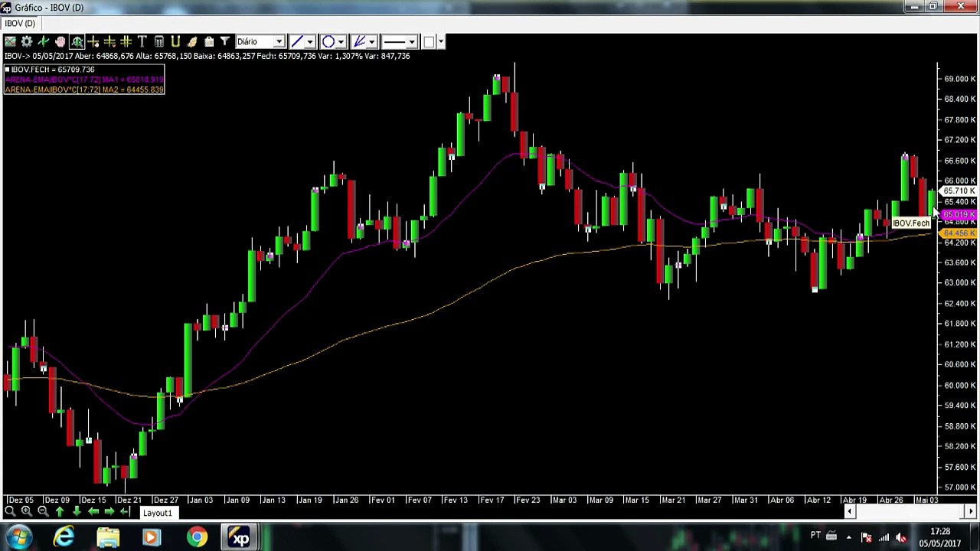The image size is (980, 551).
Task: Click the 65.710 K price label
Action: coord(959,191)
